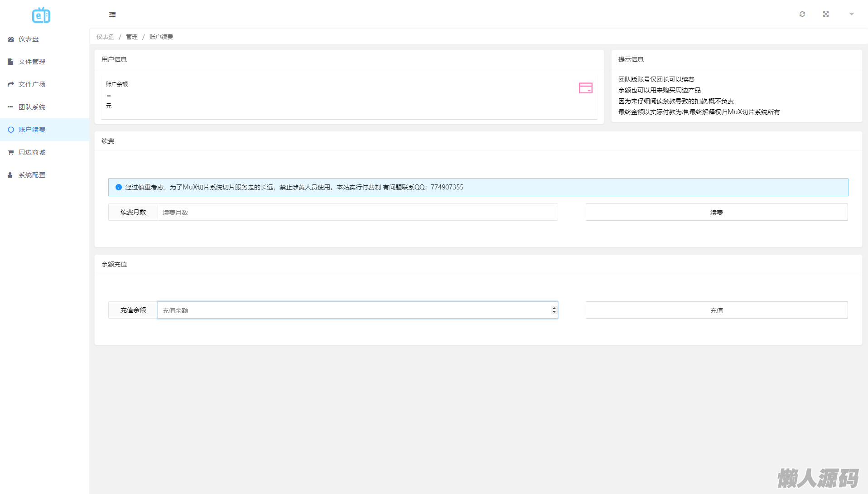Open 周边商城 shopping cart item
The width and height of the screenshot is (868, 494).
point(32,153)
